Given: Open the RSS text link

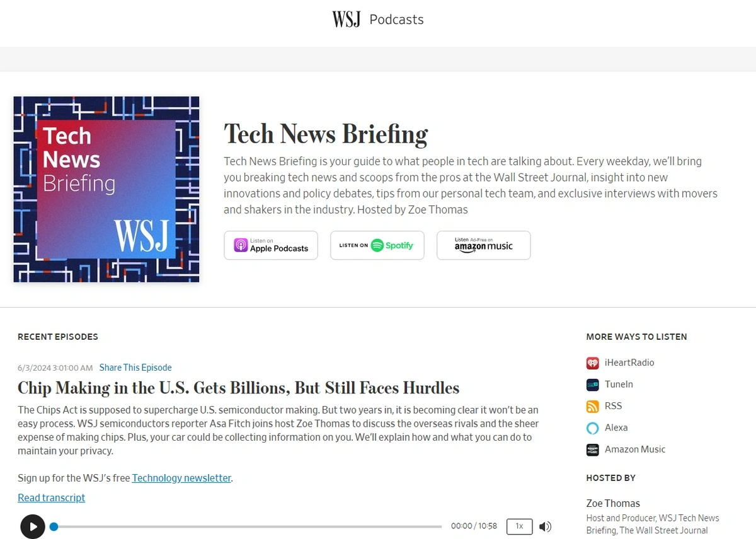Looking at the screenshot, I should 613,406.
